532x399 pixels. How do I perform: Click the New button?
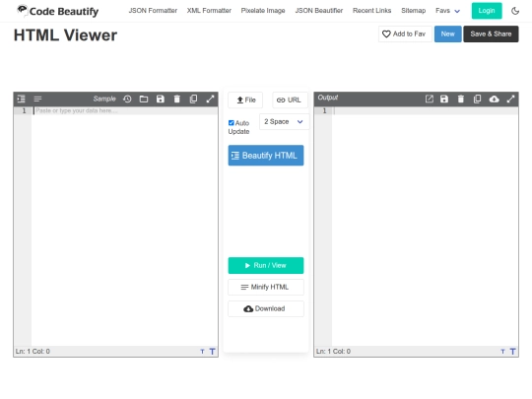pos(448,33)
